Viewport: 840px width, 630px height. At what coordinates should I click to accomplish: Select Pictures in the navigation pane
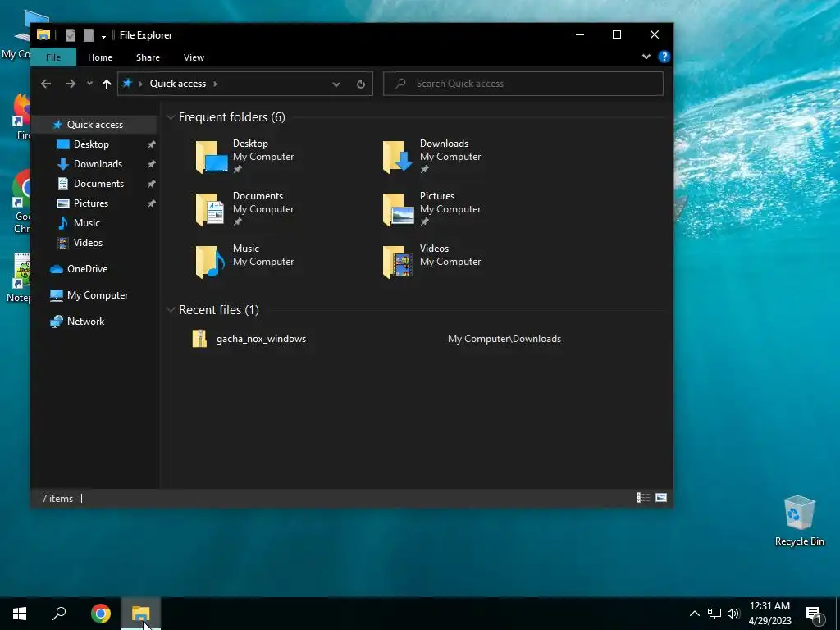point(90,203)
